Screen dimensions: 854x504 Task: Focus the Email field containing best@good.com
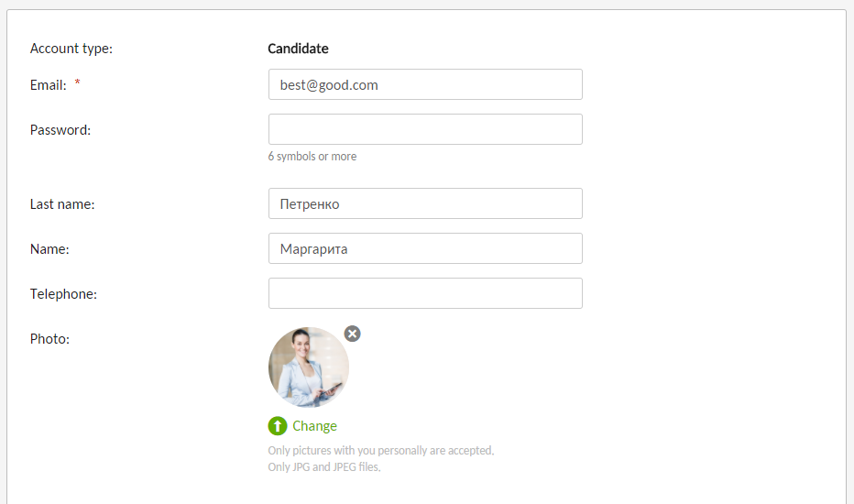pos(425,84)
